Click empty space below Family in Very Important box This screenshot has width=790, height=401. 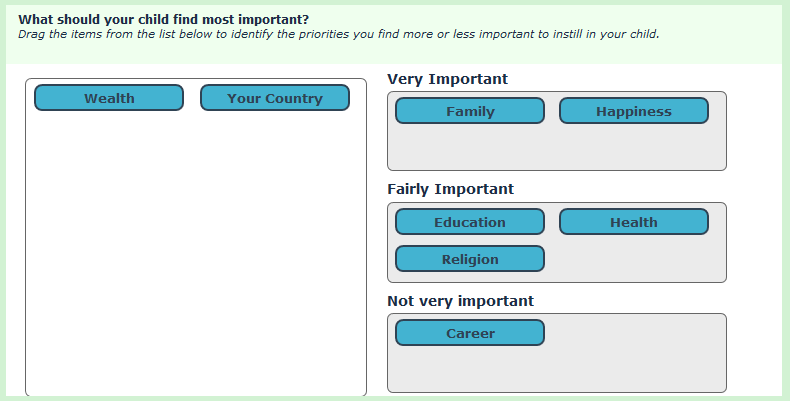(x=470, y=147)
